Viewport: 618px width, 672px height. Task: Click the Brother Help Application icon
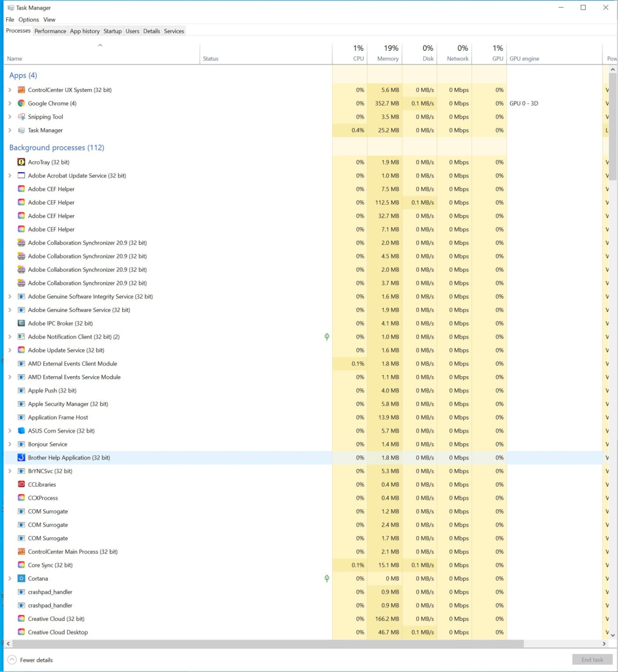coord(21,457)
